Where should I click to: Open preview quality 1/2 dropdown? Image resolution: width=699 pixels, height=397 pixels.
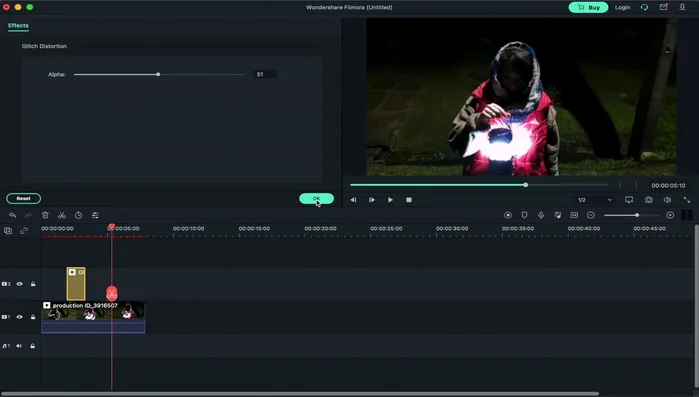click(595, 200)
